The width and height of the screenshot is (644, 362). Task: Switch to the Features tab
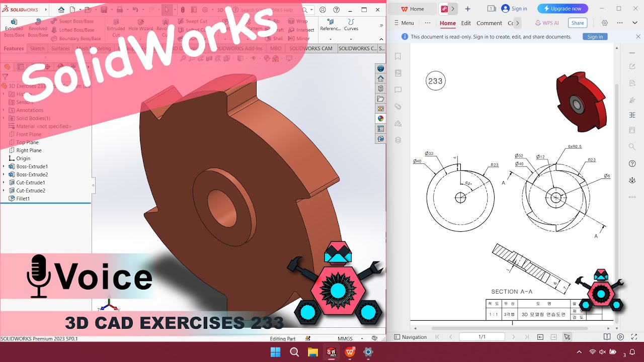14,48
